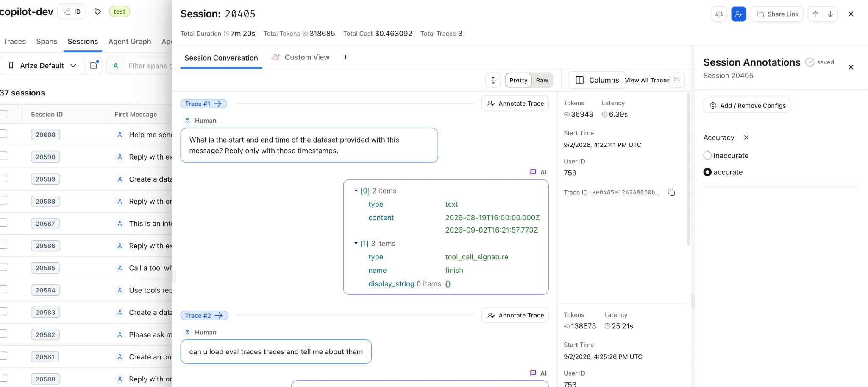This screenshot has width=868, height=387.
Task: Close the session panel with the X
Action: coord(851,14)
